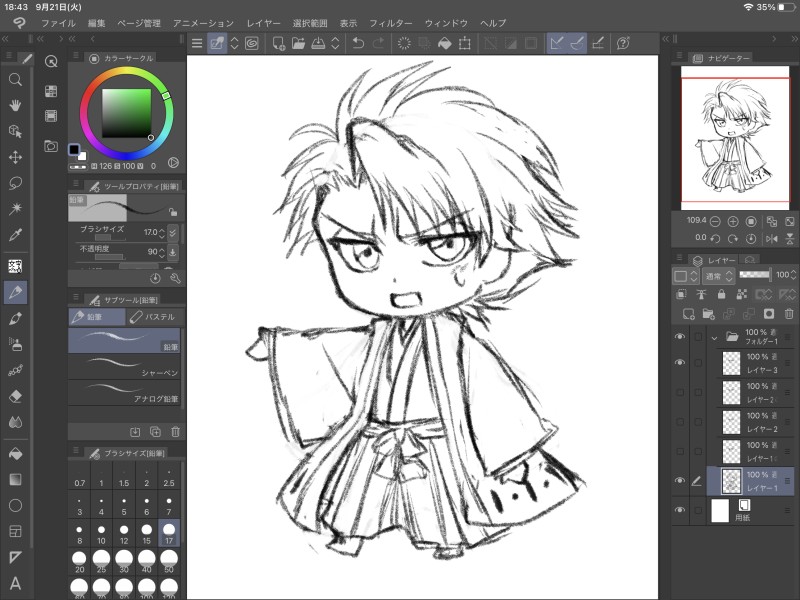Screen dimensions: 800x600
Task: Rotate navigator view left
Action: [715, 238]
